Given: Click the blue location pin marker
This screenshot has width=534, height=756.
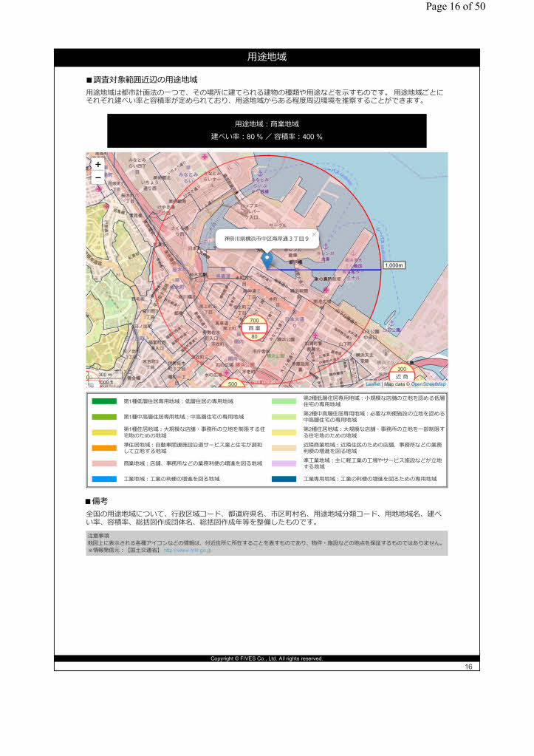Looking at the screenshot, I should (267, 259).
